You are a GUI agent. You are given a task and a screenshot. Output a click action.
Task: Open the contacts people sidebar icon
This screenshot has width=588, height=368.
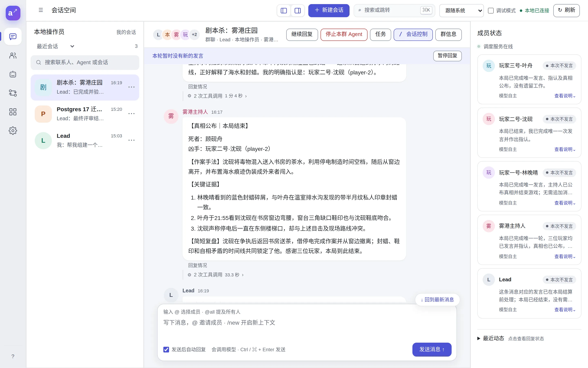13,55
